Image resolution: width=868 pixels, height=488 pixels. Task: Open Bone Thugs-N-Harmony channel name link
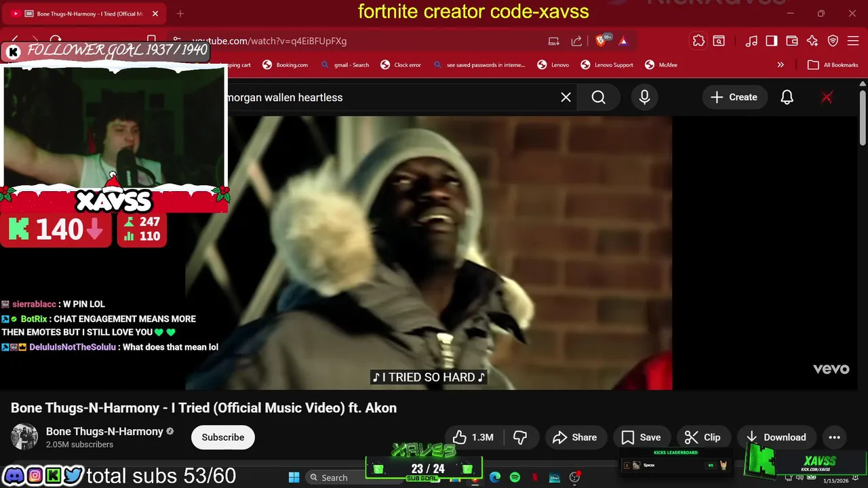[104, 431]
